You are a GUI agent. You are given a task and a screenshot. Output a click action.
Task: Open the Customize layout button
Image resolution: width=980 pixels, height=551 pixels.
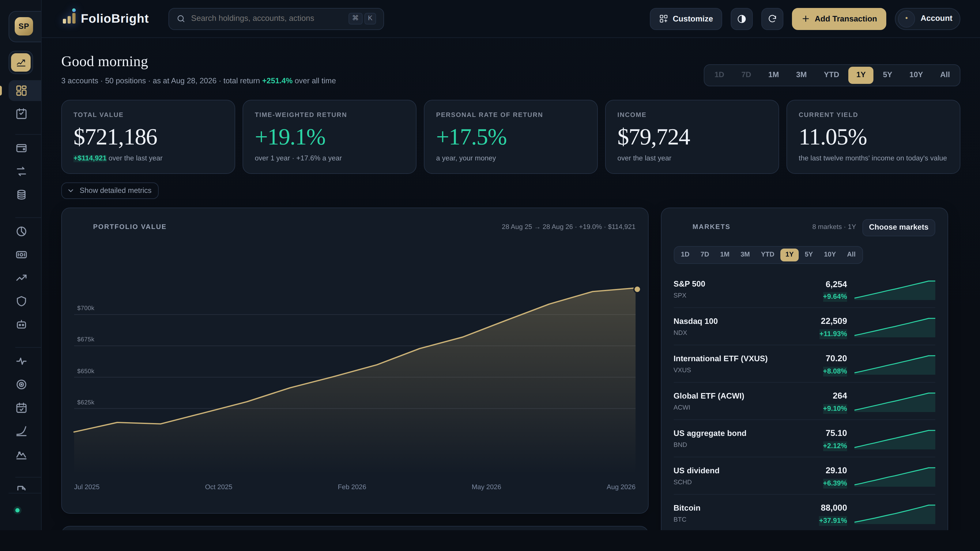(x=686, y=19)
